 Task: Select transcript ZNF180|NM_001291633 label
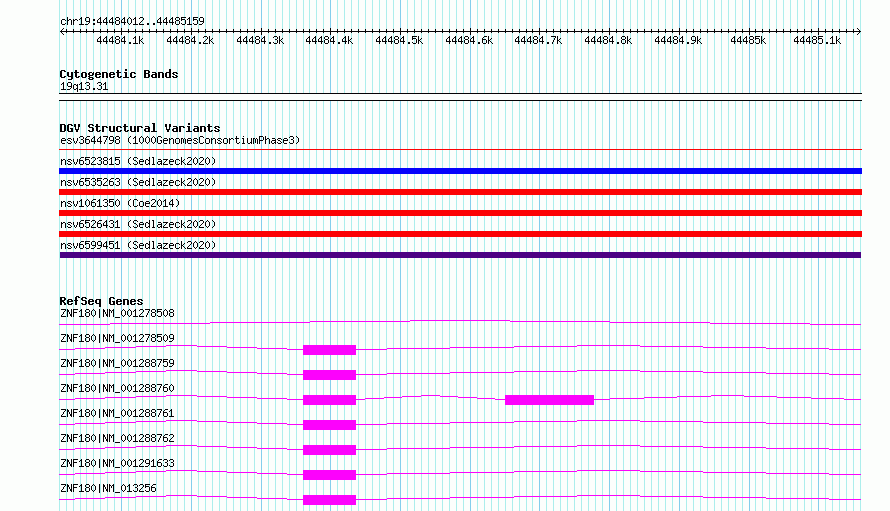coord(117,463)
